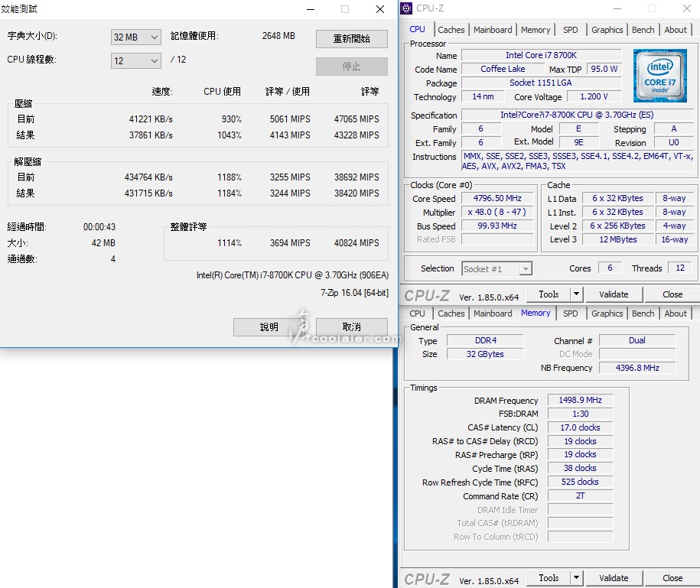Viewport: 700px width, 588px height.
Task: Close the CPU-Z window
Action: click(686, 8)
